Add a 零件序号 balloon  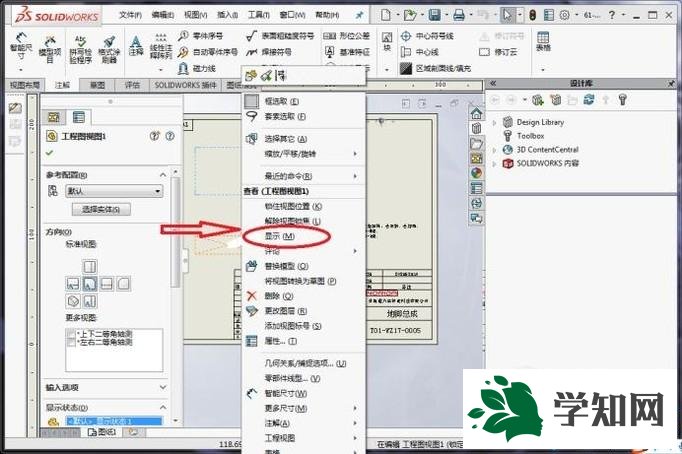click(x=201, y=36)
